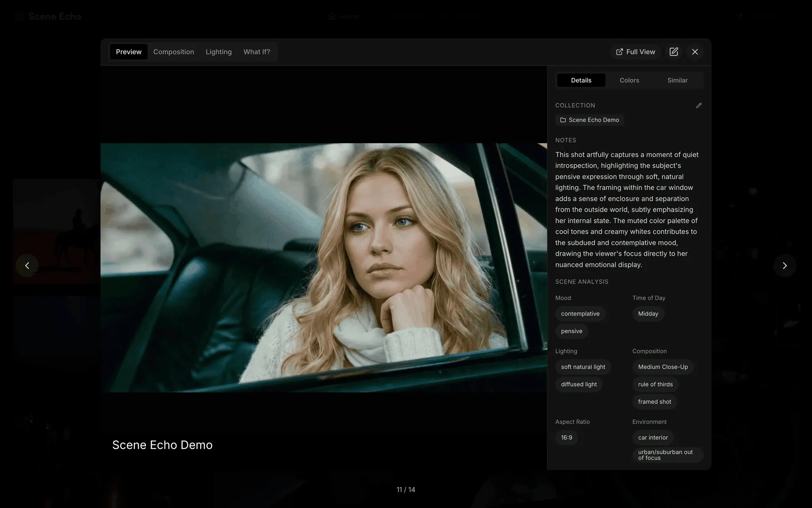Select the Details panel tab
The width and height of the screenshot is (812, 508).
pyautogui.click(x=581, y=80)
